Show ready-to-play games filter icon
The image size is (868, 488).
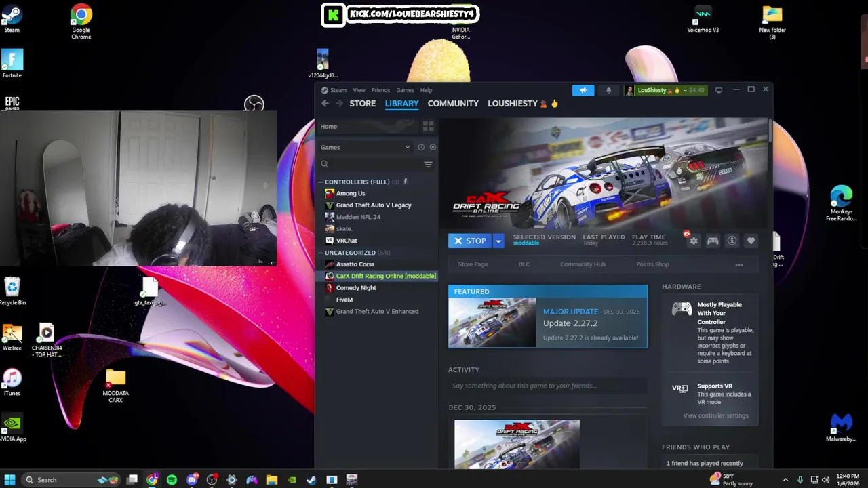(433, 147)
